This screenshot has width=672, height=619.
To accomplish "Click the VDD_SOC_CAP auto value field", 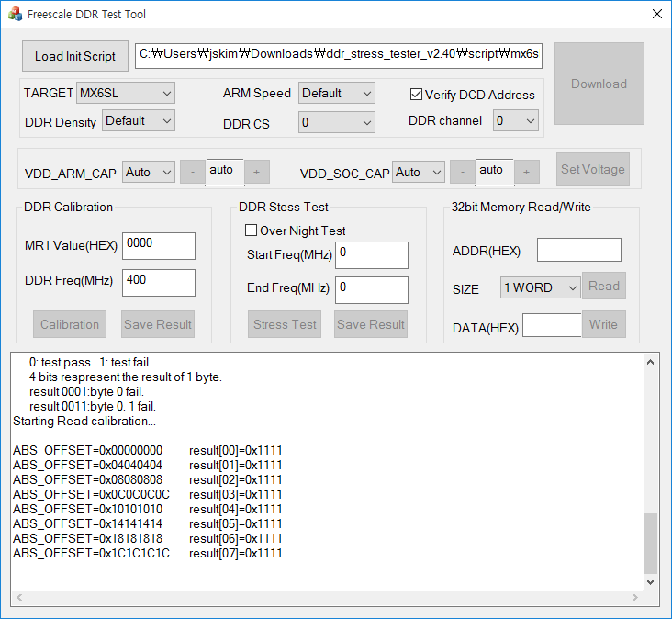I will click(495, 172).
